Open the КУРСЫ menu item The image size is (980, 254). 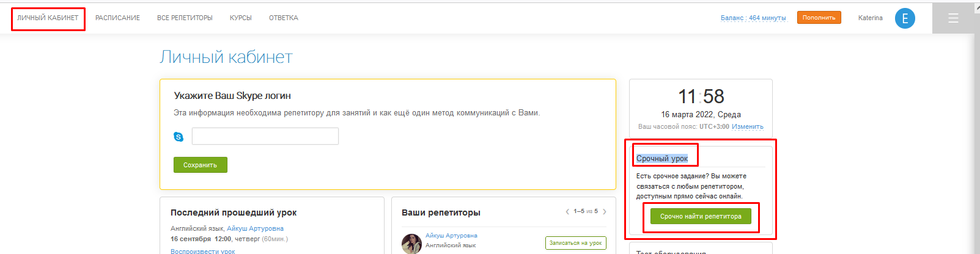[x=241, y=18]
